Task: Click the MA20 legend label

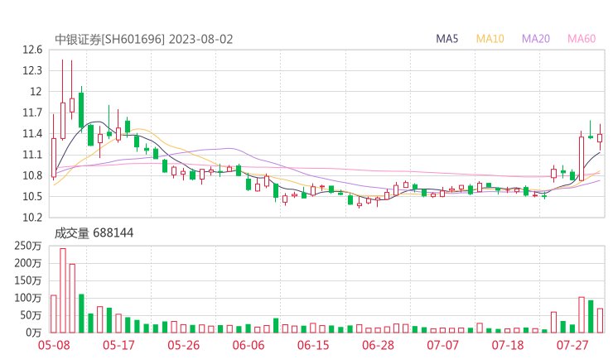Action: tap(536, 39)
